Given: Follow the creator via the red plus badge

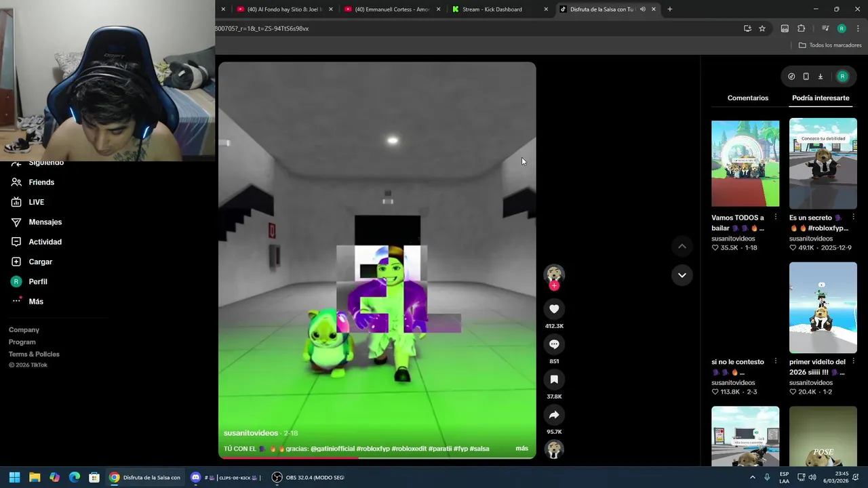Looking at the screenshot, I should click(554, 286).
